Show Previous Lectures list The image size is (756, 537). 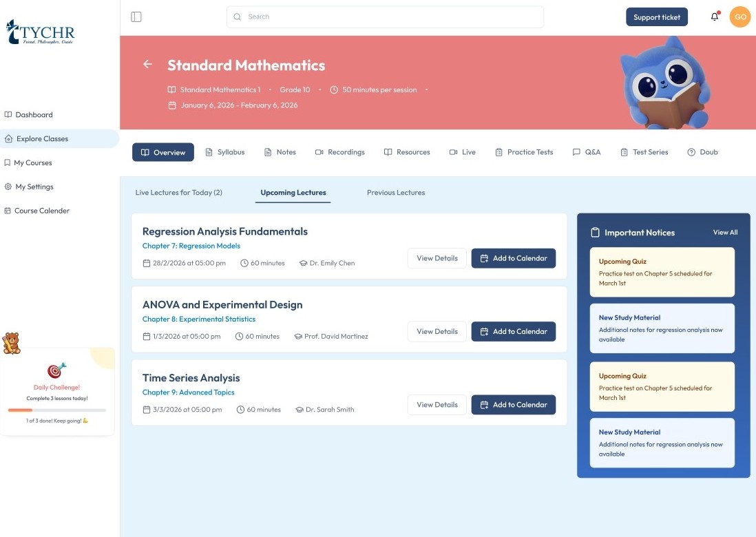coord(395,193)
